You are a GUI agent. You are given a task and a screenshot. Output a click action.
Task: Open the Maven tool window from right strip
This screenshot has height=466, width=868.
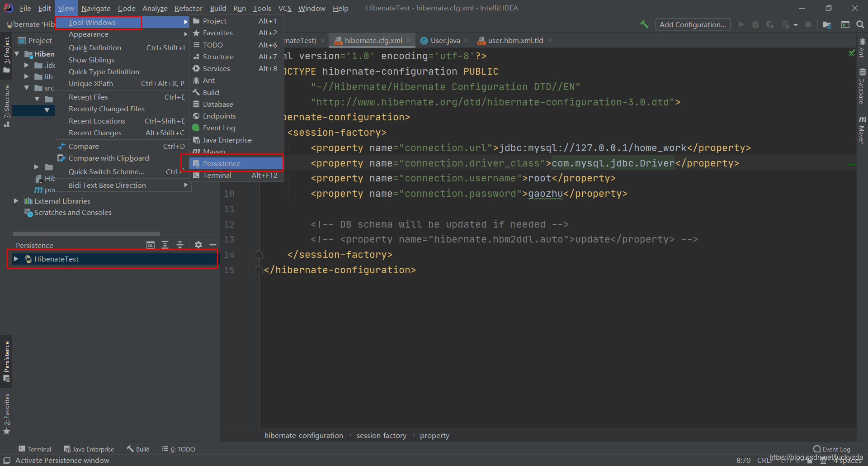pos(862,130)
